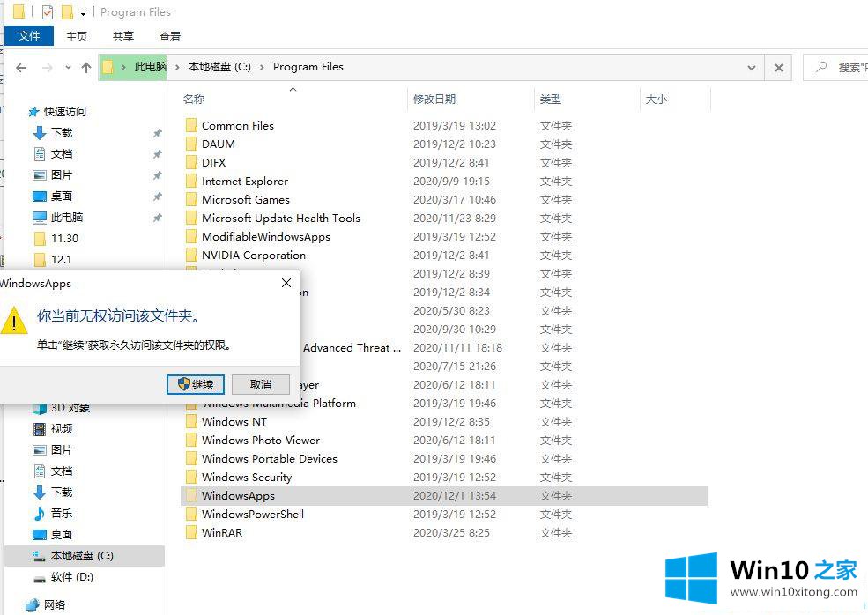Screen dimensions: 868x615
Task: Select 音乐 in navigation pane
Action: pos(62,513)
